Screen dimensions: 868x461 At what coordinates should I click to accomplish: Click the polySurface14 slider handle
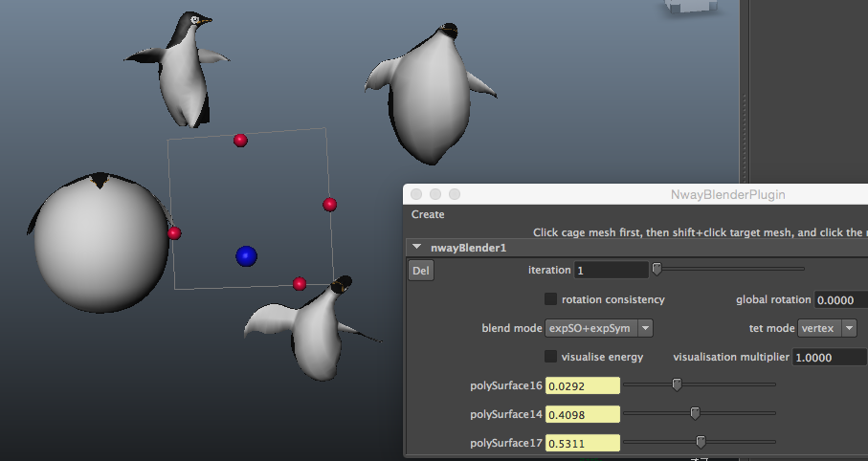point(696,413)
